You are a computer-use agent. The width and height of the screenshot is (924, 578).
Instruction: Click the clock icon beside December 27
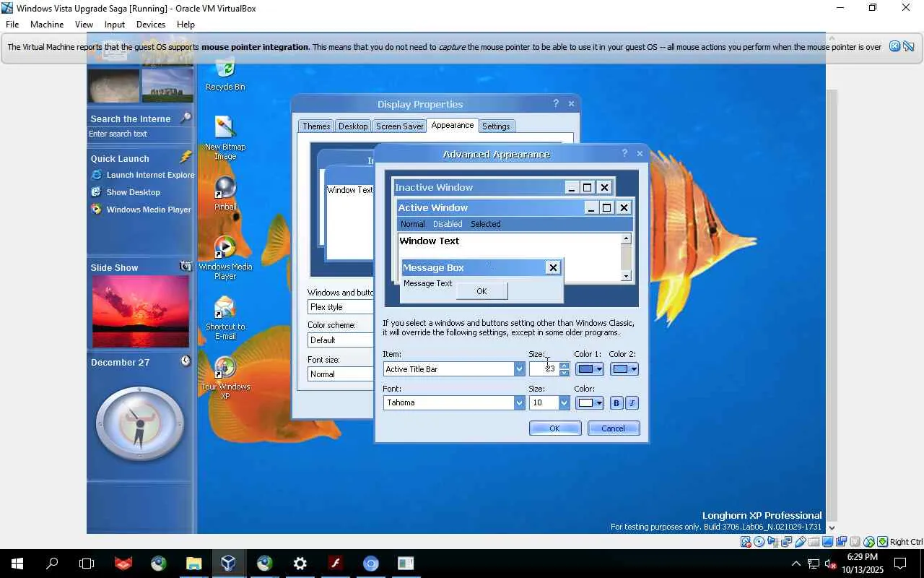pyautogui.click(x=186, y=361)
